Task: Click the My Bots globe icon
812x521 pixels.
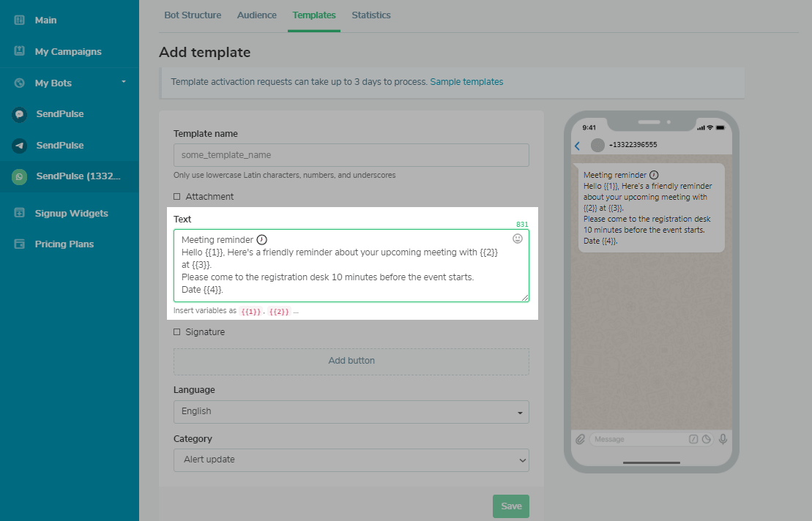Action: click(20, 83)
